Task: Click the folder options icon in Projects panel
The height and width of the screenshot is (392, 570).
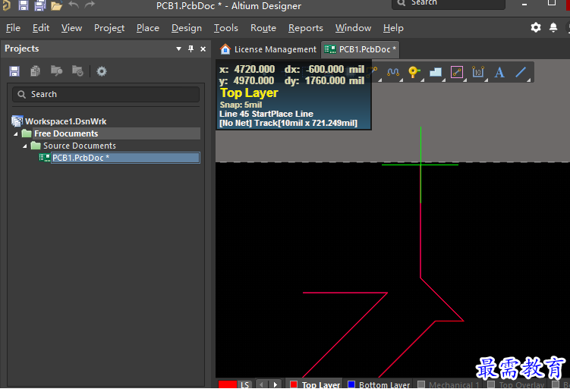Action: [77, 71]
